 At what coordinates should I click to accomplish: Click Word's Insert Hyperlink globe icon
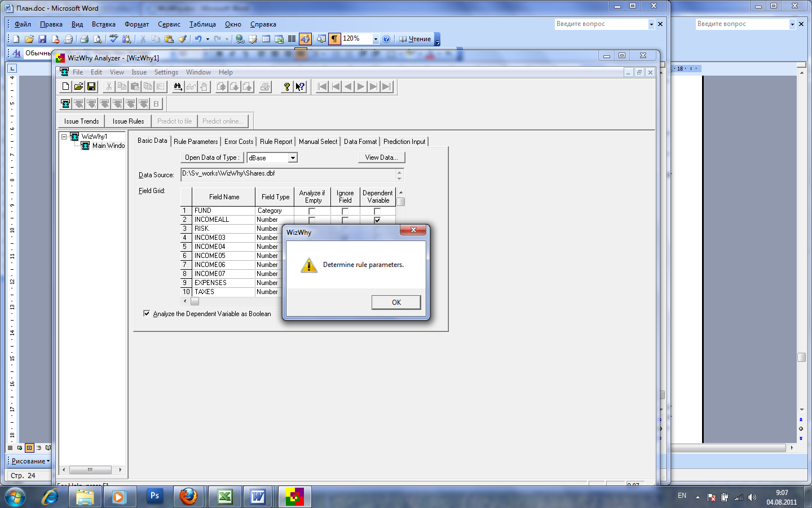tap(240, 39)
